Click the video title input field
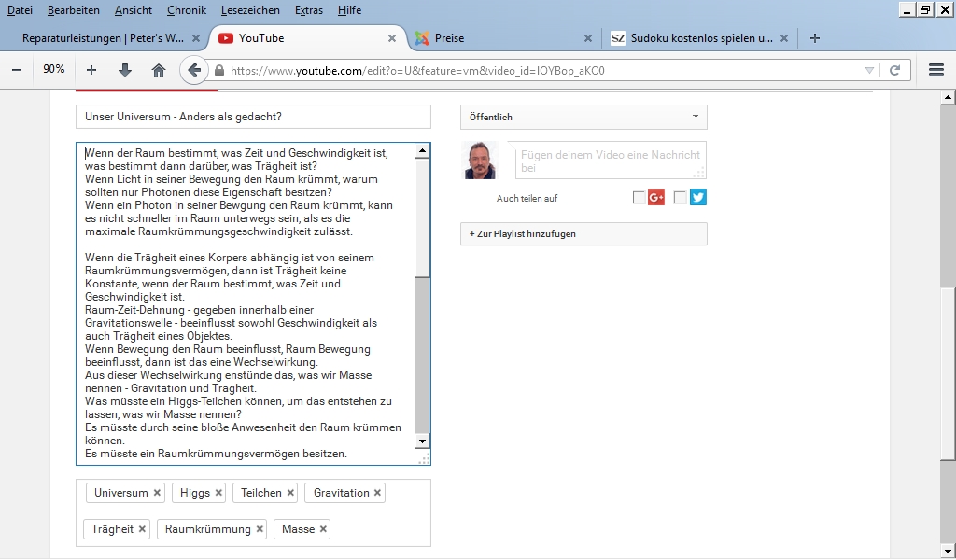The width and height of the screenshot is (956, 560). pos(253,118)
